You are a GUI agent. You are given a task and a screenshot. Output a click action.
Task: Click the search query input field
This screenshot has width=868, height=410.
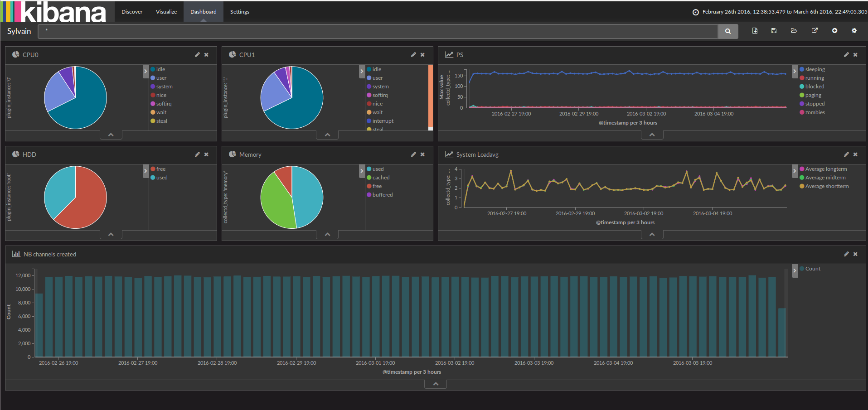(378, 31)
